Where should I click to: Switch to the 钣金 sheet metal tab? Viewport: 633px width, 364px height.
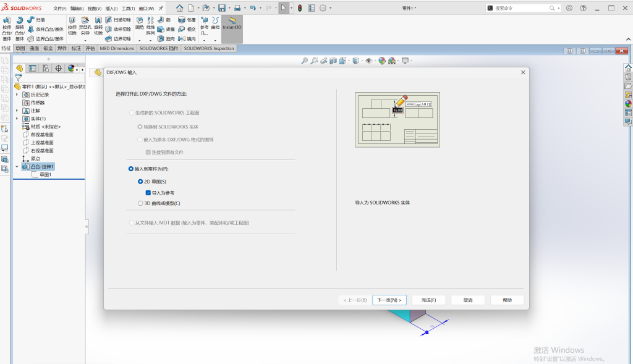48,48
